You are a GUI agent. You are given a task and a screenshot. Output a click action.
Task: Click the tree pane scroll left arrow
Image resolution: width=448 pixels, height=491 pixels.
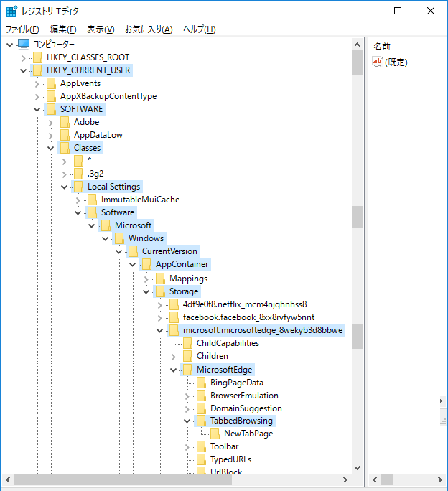8,480
